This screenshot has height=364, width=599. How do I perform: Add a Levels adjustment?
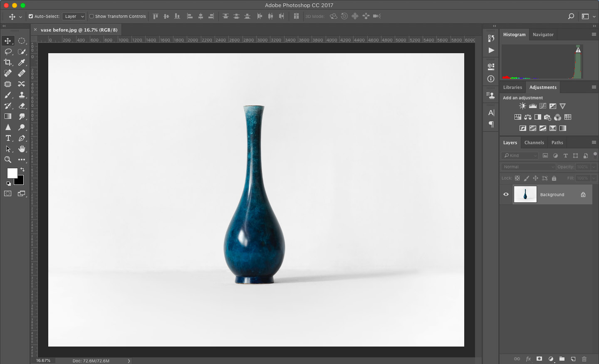pyautogui.click(x=533, y=106)
